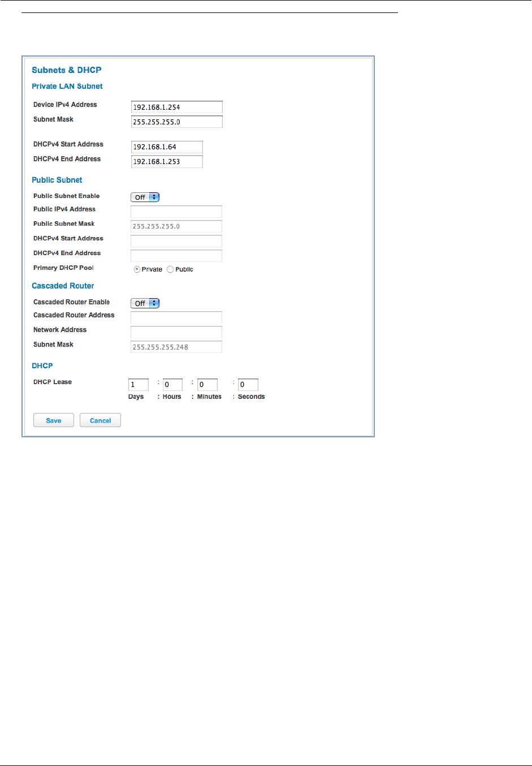This screenshot has height=766, width=532.
Task: Click the Cascaded Router section heading
Action: point(63,286)
